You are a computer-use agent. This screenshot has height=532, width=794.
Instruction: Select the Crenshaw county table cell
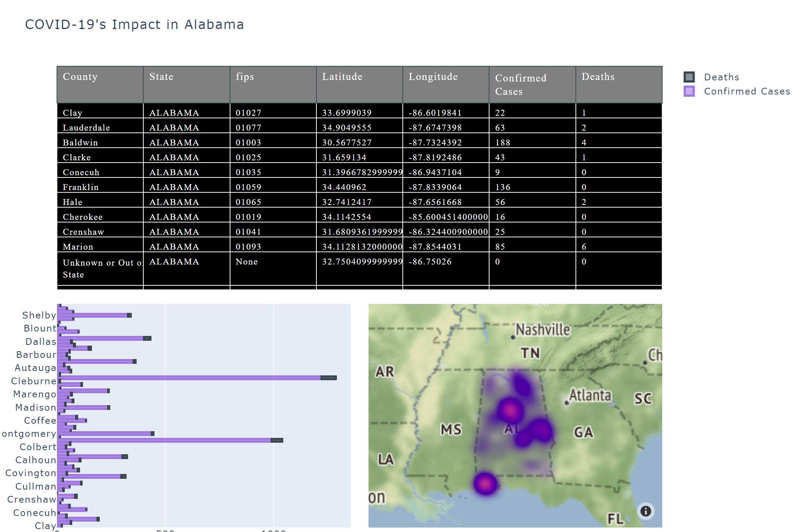(100, 230)
